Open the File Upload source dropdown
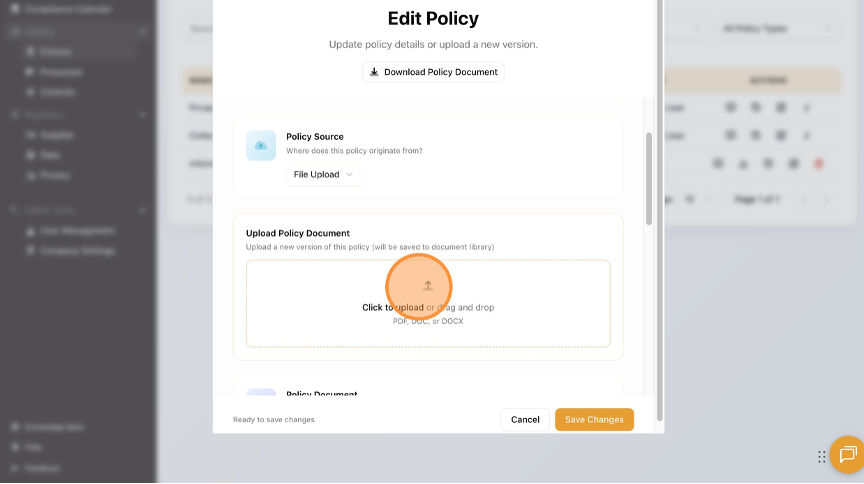This screenshot has width=864, height=484. (323, 175)
